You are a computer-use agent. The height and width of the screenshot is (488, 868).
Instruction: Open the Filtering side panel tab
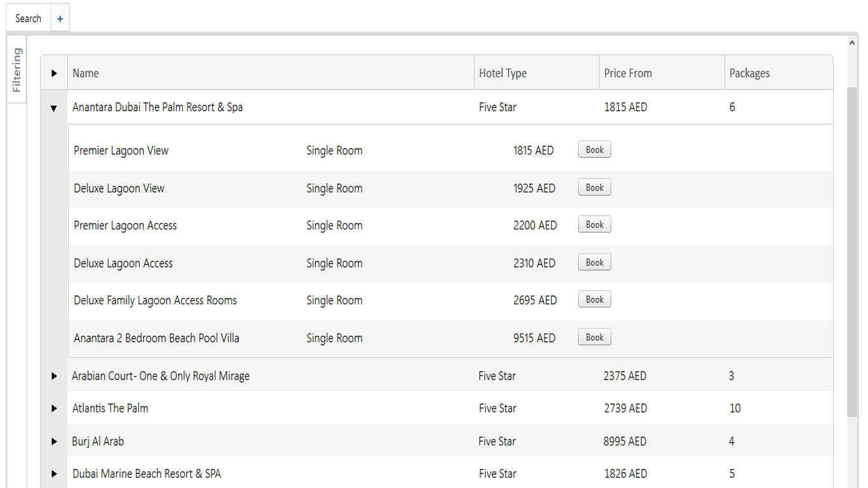click(17, 71)
